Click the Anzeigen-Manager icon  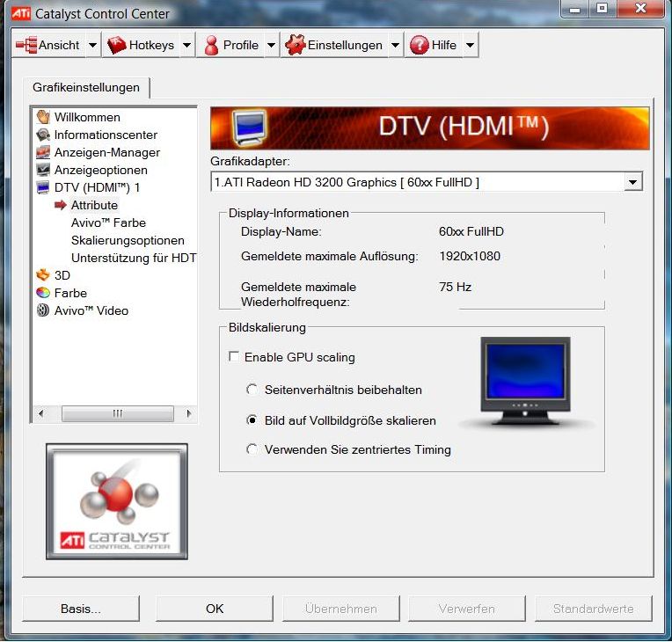click(43, 152)
